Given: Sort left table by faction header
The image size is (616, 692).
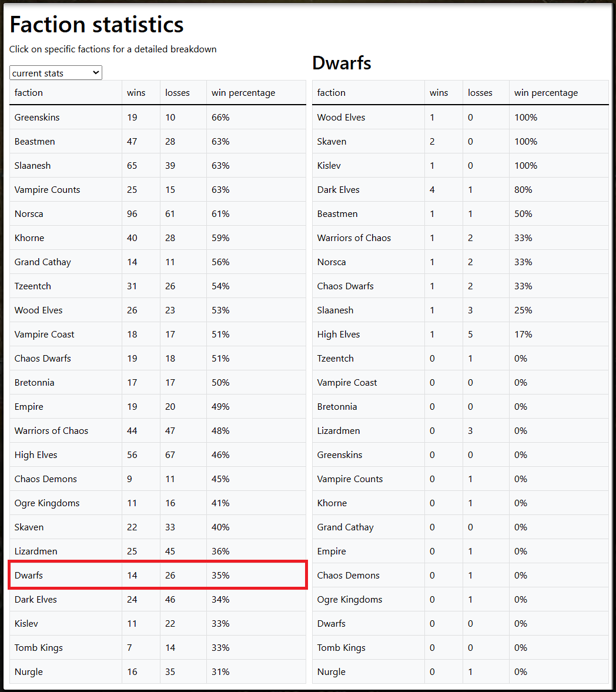Looking at the screenshot, I should click(x=66, y=93).
